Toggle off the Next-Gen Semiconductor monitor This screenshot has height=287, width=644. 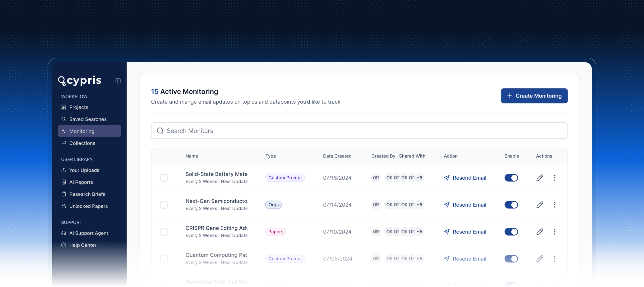pyautogui.click(x=511, y=205)
